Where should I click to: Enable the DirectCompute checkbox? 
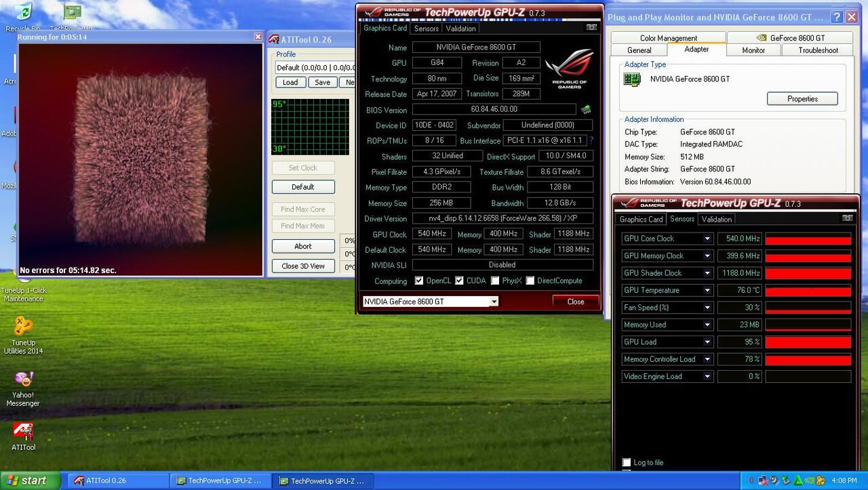[x=530, y=281]
